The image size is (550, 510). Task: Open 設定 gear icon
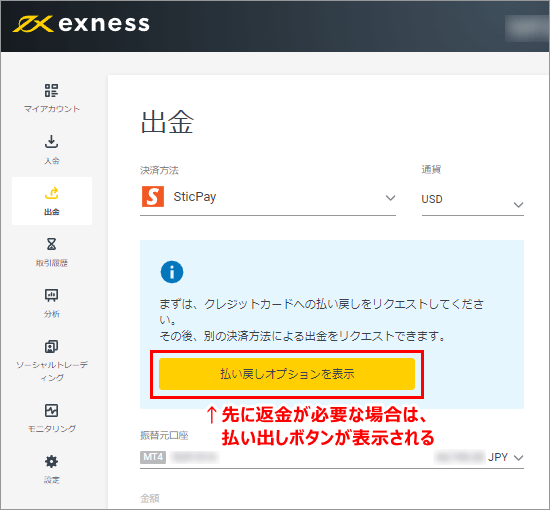(x=52, y=462)
